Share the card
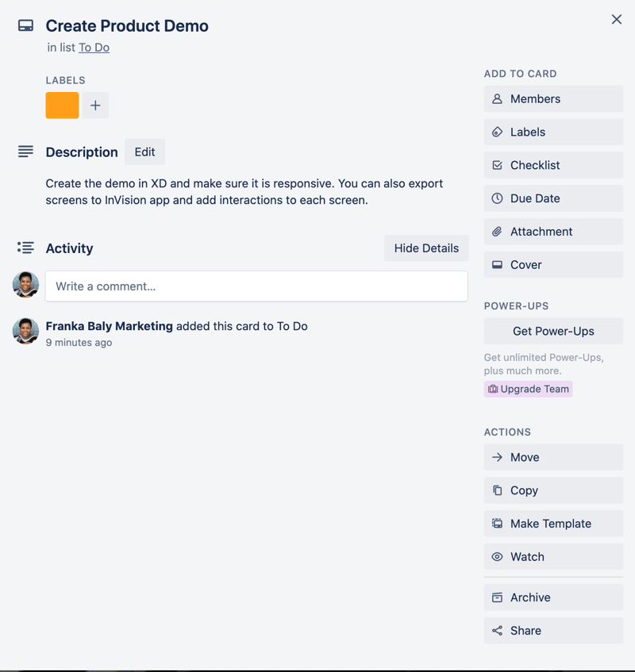The height and width of the screenshot is (672, 635). (553, 631)
